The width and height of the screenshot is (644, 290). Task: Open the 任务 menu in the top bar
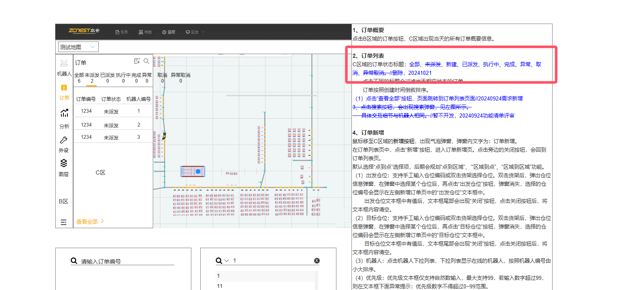122,32
